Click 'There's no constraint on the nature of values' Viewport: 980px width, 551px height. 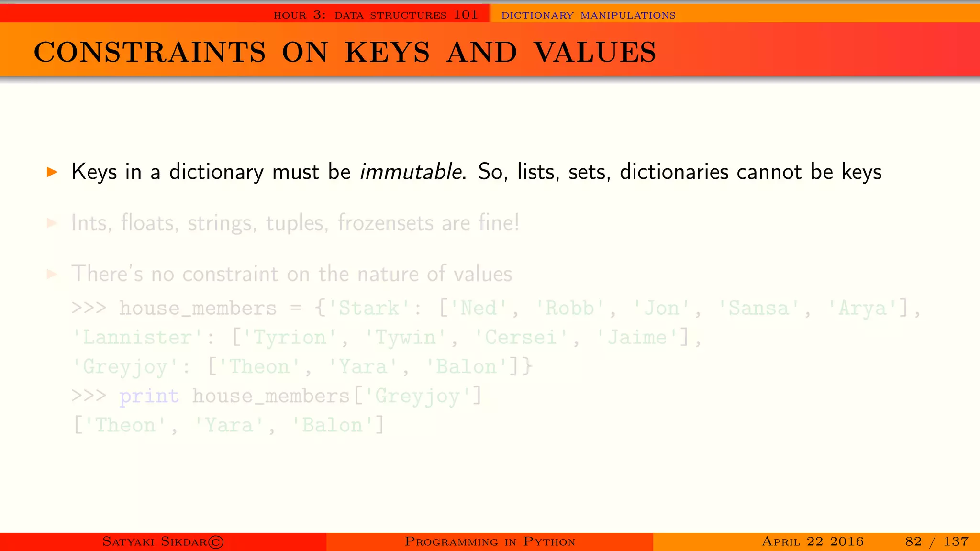click(291, 274)
